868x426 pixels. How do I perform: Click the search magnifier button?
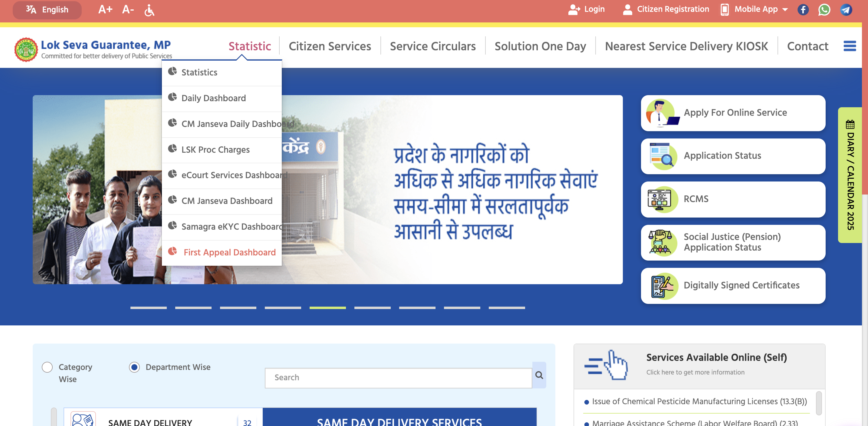pyautogui.click(x=539, y=375)
